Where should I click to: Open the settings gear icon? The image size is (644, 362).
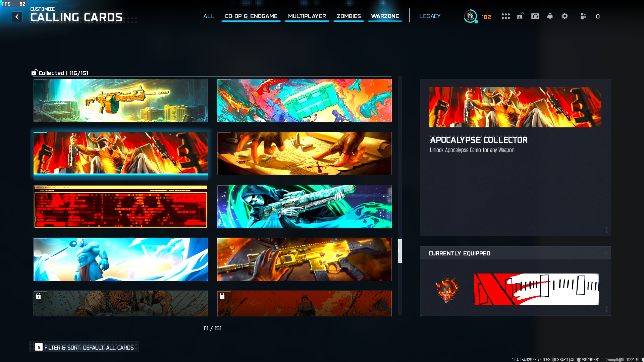click(x=565, y=16)
